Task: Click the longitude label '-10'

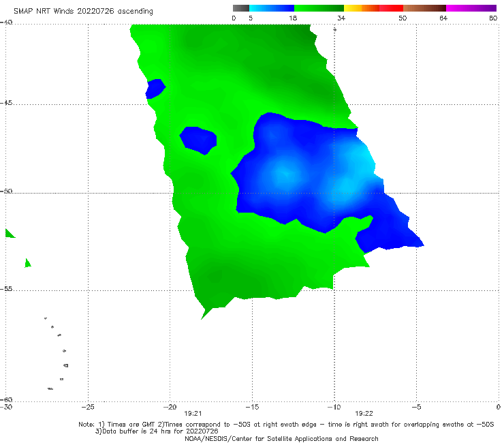Action: click(x=334, y=407)
